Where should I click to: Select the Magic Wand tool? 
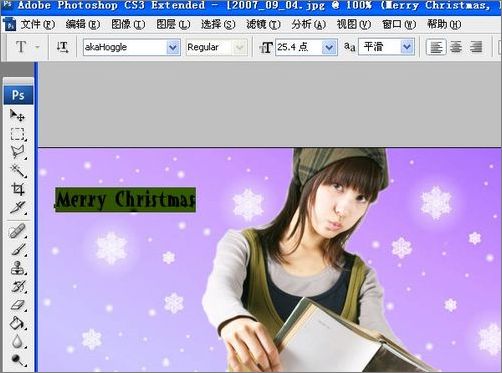pyautogui.click(x=17, y=171)
